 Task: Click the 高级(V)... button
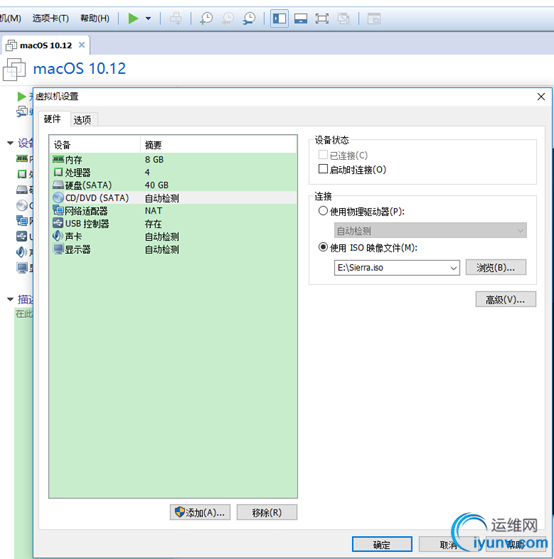[x=506, y=299]
